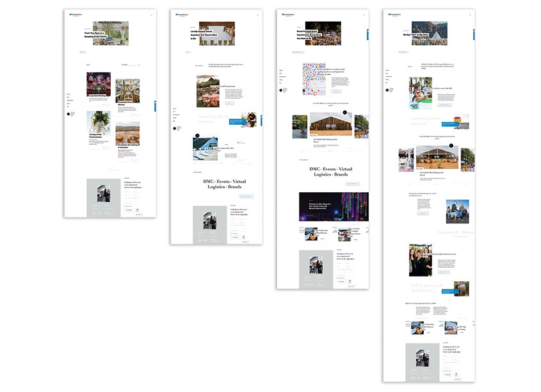The width and height of the screenshot is (541, 392).
Task: Open the hanging plant Hotel Transformations card
Action: click(99, 122)
